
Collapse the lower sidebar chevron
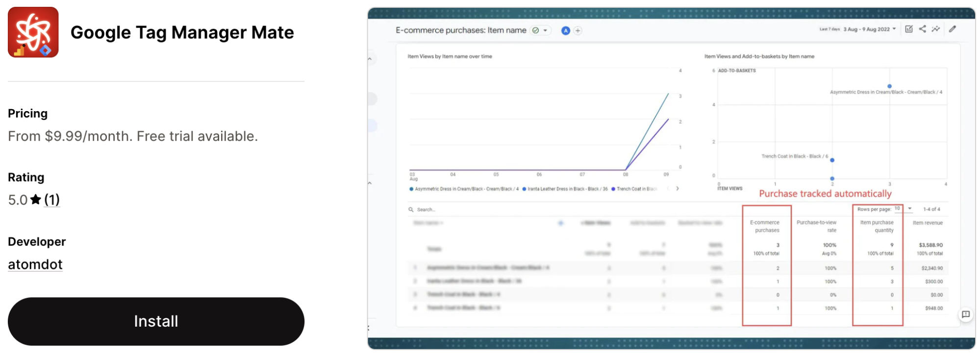pyautogui.click(x=370, y=183)
